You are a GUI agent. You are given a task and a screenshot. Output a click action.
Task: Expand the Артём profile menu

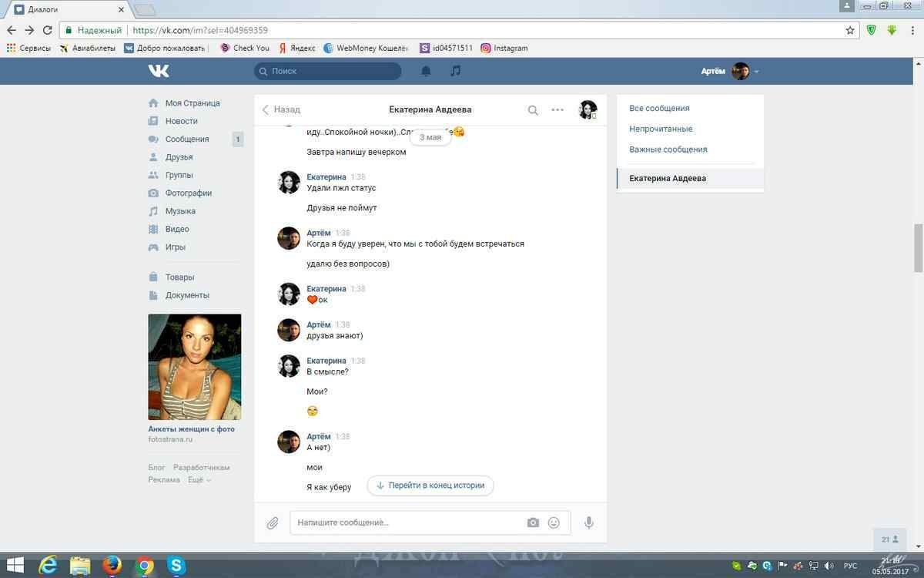730,71
